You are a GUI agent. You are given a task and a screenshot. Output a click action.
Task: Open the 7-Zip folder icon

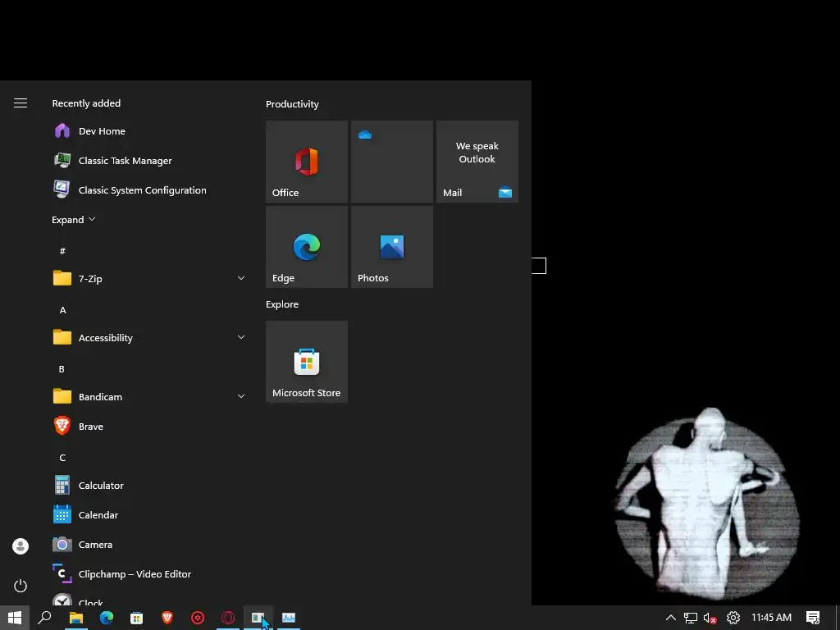pyautogui.click(x=62, y=278)
